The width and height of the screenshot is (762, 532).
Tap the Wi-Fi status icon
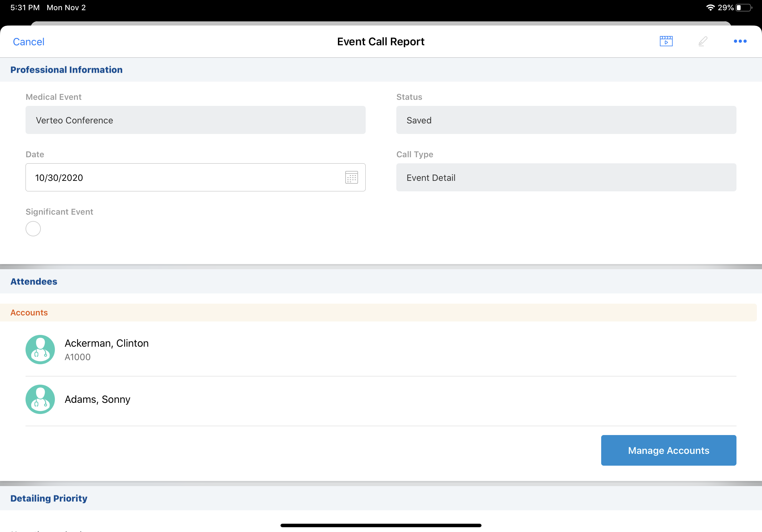point(710,8)
